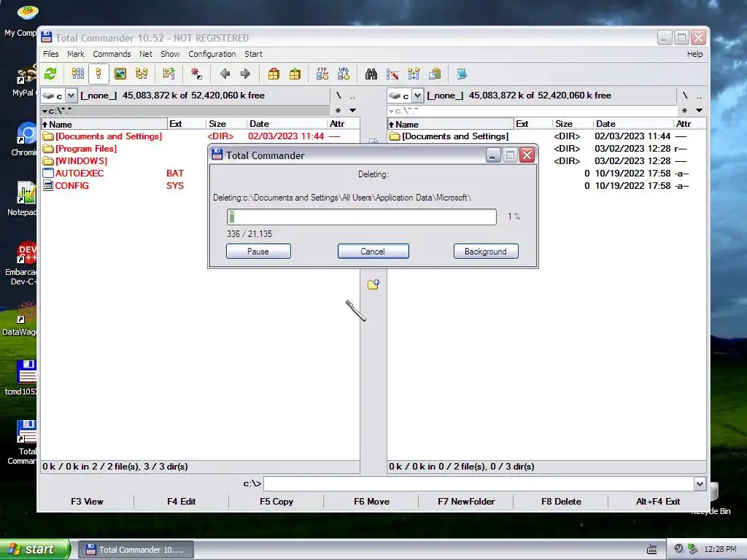The height and width of the screenshot is (560, 747).
Task: Click the new folder icon between panels
Action: tap(373, 285)
